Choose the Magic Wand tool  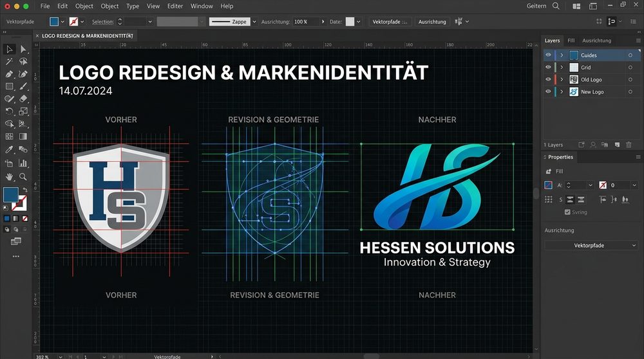(9, 62)
